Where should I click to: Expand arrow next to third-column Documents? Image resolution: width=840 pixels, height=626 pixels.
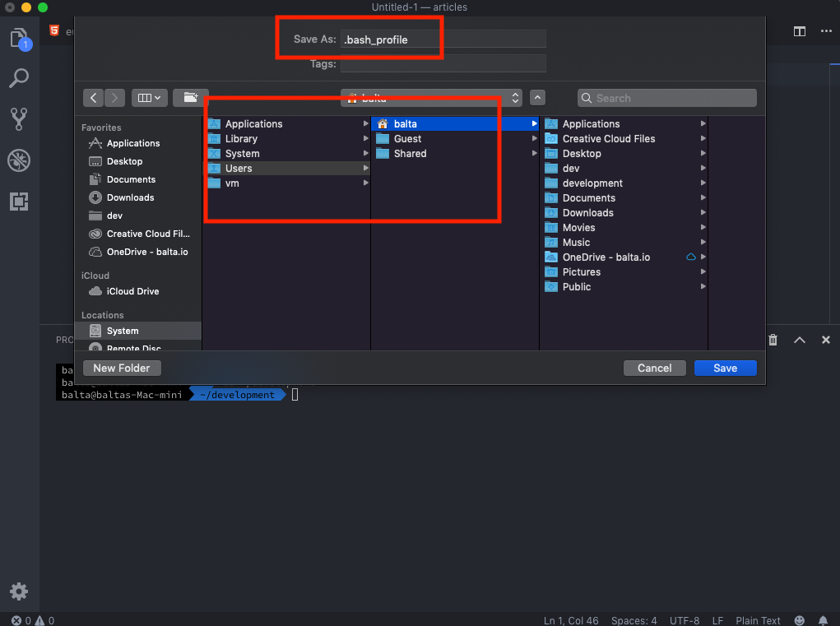(703, 198)
